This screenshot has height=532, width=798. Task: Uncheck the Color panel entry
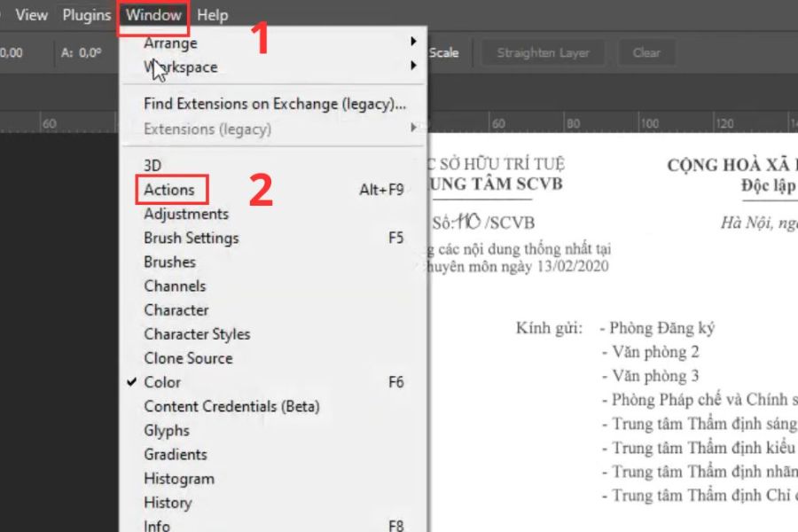[x=162, y=382]
